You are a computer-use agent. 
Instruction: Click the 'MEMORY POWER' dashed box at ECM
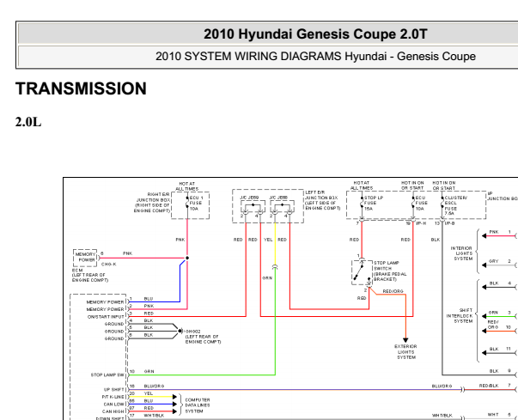click(x=85, y=258)
